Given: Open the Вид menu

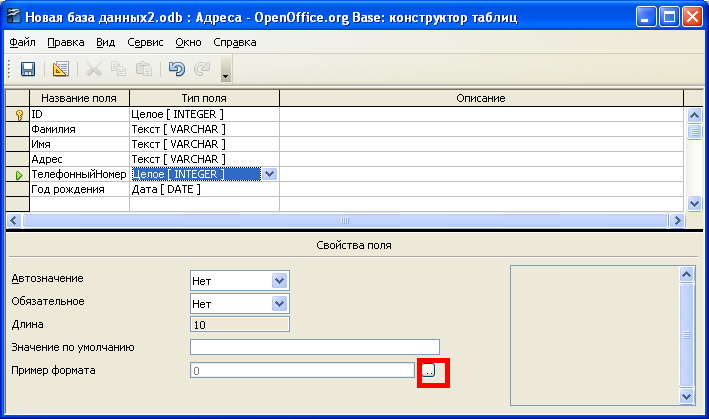Looking at the screenshot, I should coord(105,42).
